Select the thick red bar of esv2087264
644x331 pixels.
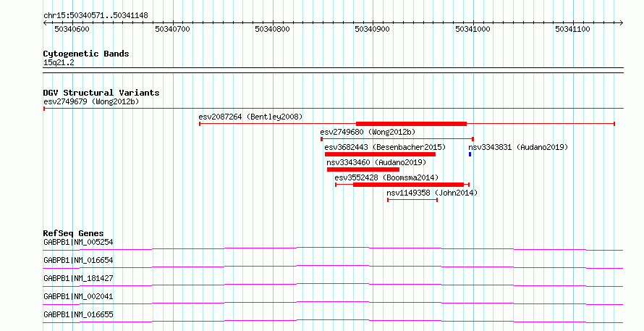(x=411, y=124)
